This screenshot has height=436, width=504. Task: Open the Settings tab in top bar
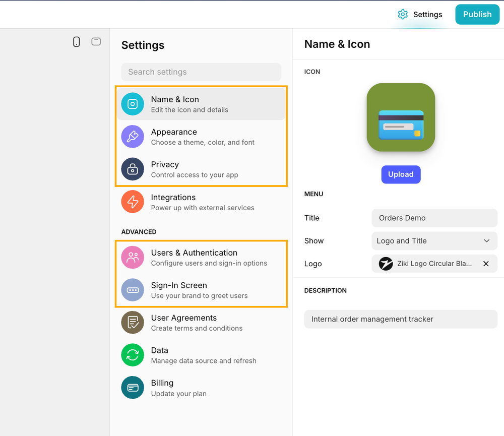[420, 14]
